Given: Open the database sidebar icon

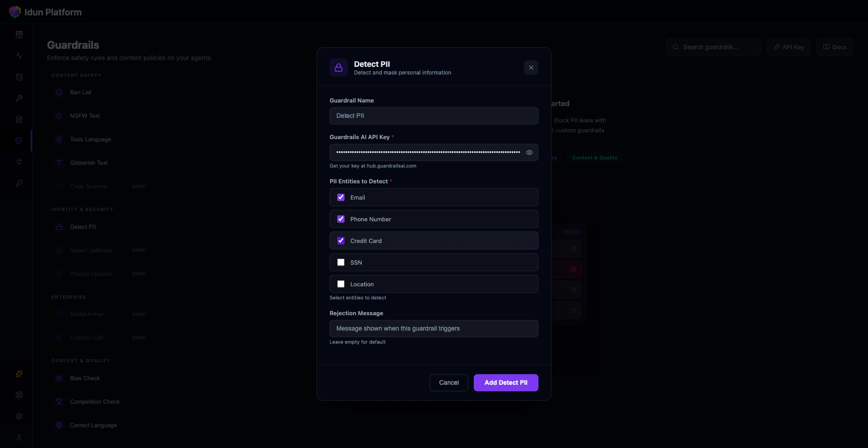Looking at the screenshot, I should (x=19, y=77).
